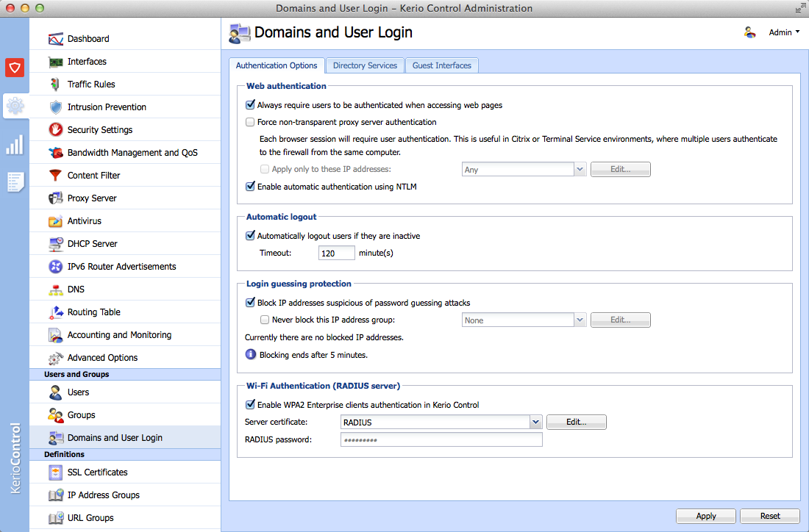Click the DNS icon
The width and height of the screenshot is (809, 532).
click(55, 290)
